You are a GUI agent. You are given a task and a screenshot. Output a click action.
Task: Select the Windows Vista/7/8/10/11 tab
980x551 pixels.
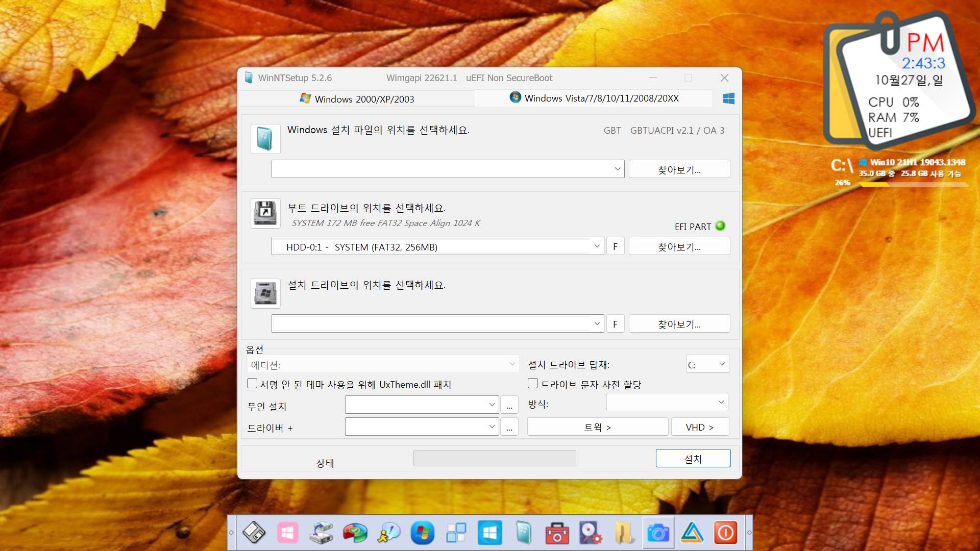pos(594,98)
